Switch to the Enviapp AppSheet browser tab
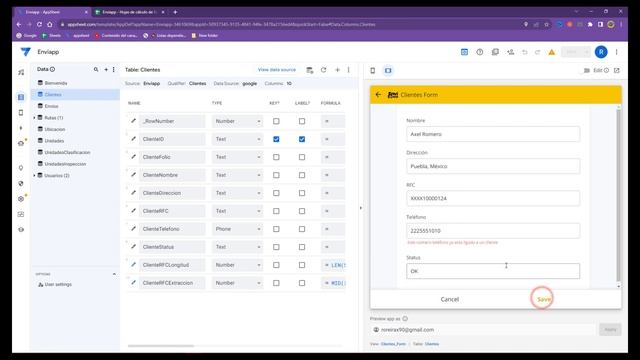This screenshot has height=360, width=640. [52, 12]
